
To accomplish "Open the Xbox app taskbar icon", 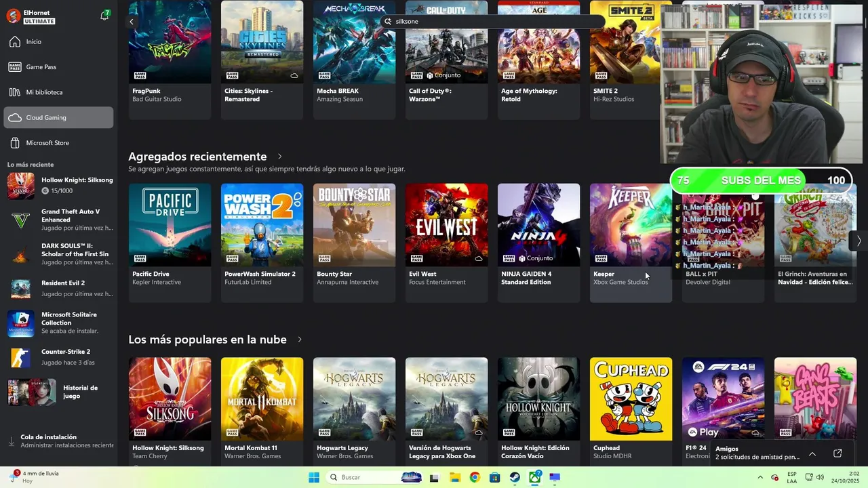I will tap(535, 478).
